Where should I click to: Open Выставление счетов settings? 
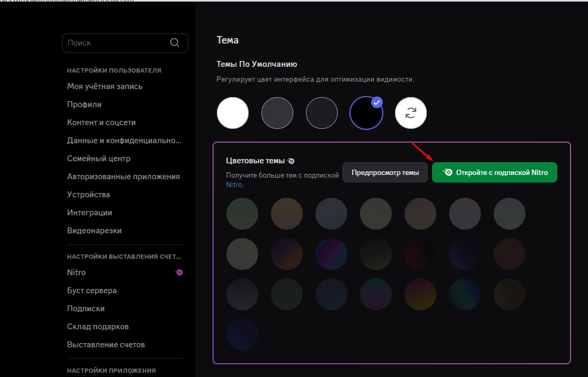(106, 344)
